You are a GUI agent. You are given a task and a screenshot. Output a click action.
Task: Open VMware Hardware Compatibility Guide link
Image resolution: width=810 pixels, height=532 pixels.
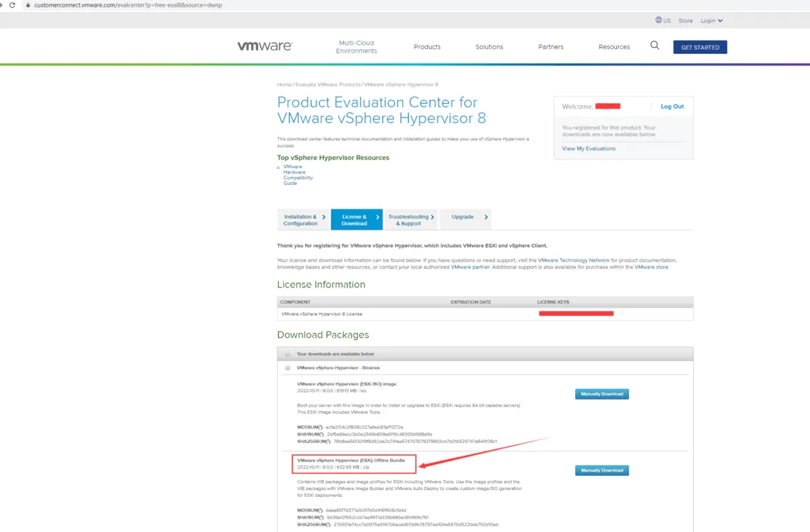pos(298,175)
